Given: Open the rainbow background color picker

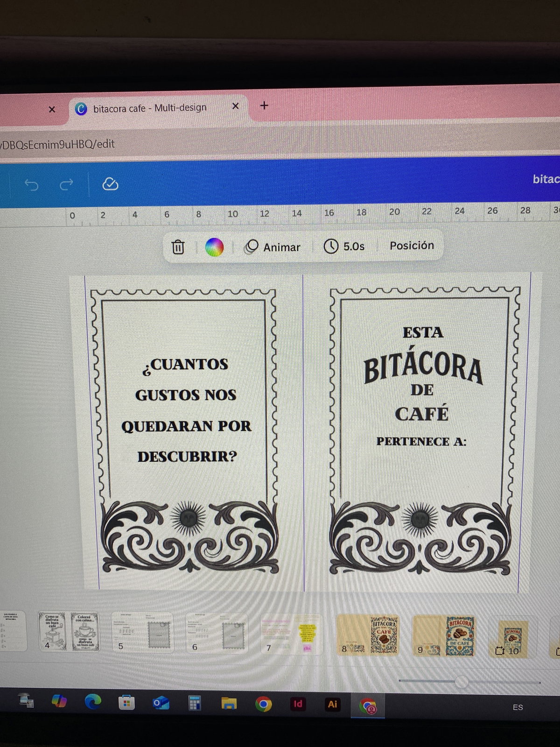Looking at the screenshot, I should (x=214, y=247).
